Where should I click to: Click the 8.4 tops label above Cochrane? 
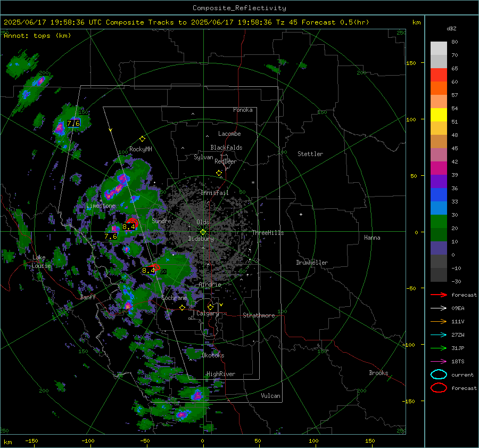148,270
